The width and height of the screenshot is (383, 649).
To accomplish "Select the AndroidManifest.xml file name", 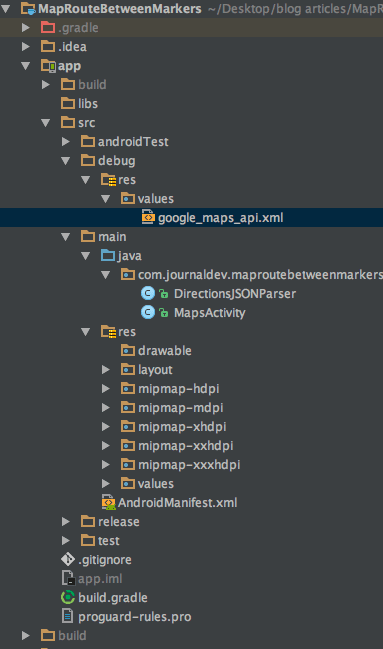I will pos(178,503).
